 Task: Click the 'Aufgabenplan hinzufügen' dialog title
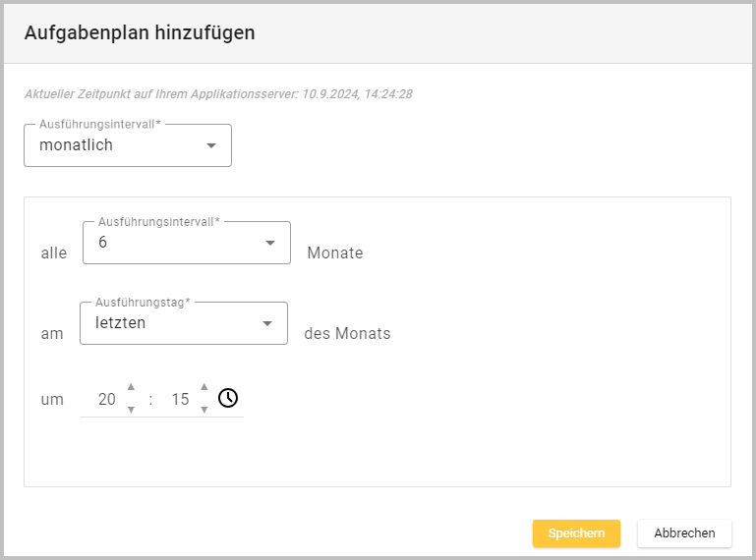point(140,32)
